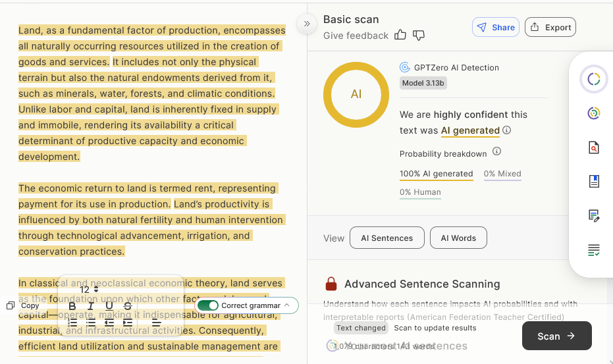Apply italic formatting to text
613x364 pixels.
click(91, 306)
